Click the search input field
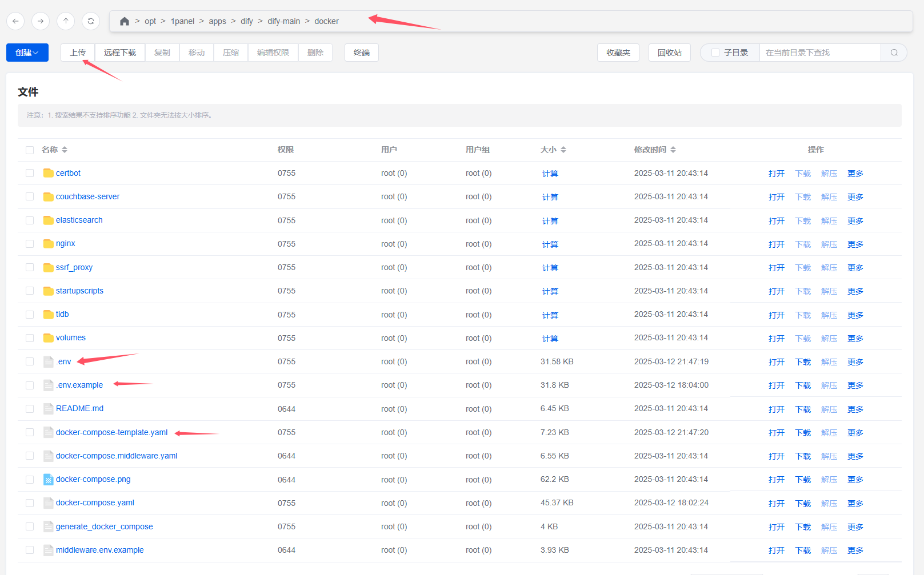 tap(819, 53)
